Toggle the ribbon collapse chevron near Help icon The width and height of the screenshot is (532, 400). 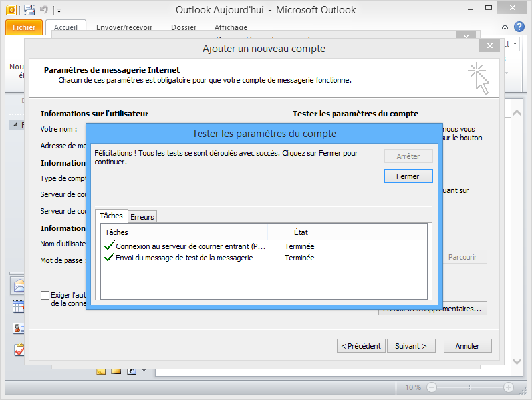[x=505, y=28]
